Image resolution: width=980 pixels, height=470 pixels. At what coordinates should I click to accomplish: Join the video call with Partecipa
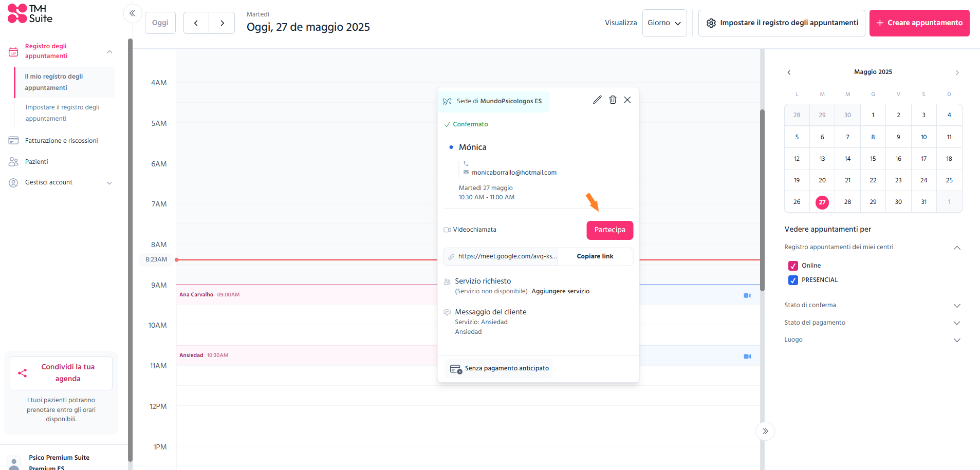610,230
